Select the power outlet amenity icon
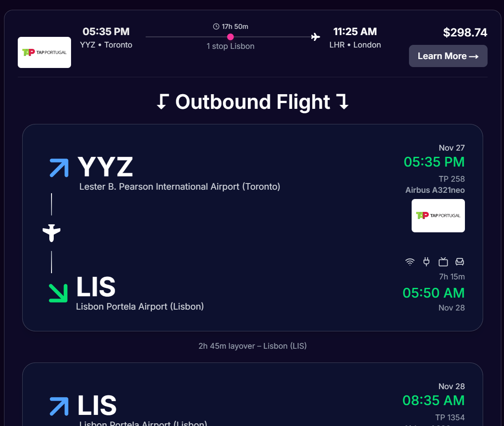Image resolution: width=504 pixels, height=426 pixels. click(x=426, y=262)
